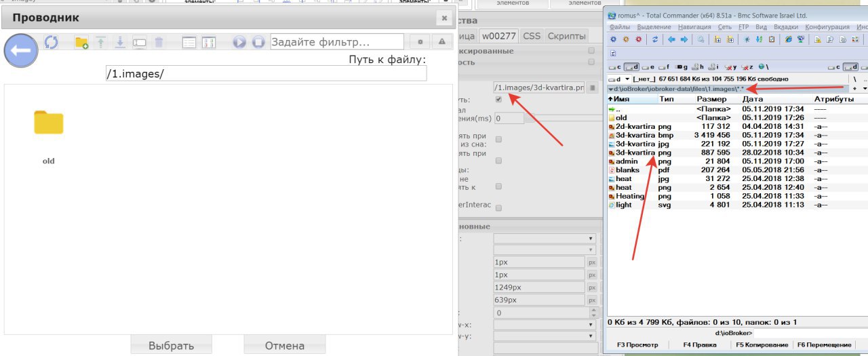This screenshot has width=868, height=356.
Task: Click the refresh arrows icon in Total Commander toolbar
Action: (x=655, y=39)
